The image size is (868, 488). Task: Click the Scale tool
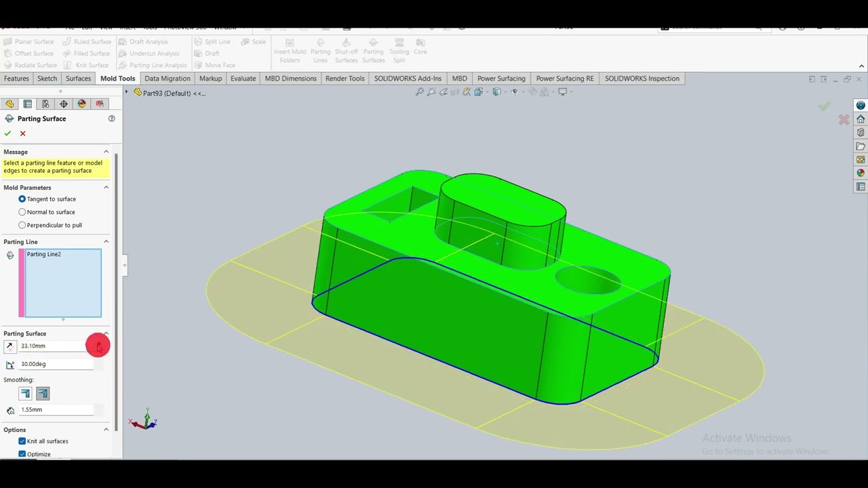point(254,42)
